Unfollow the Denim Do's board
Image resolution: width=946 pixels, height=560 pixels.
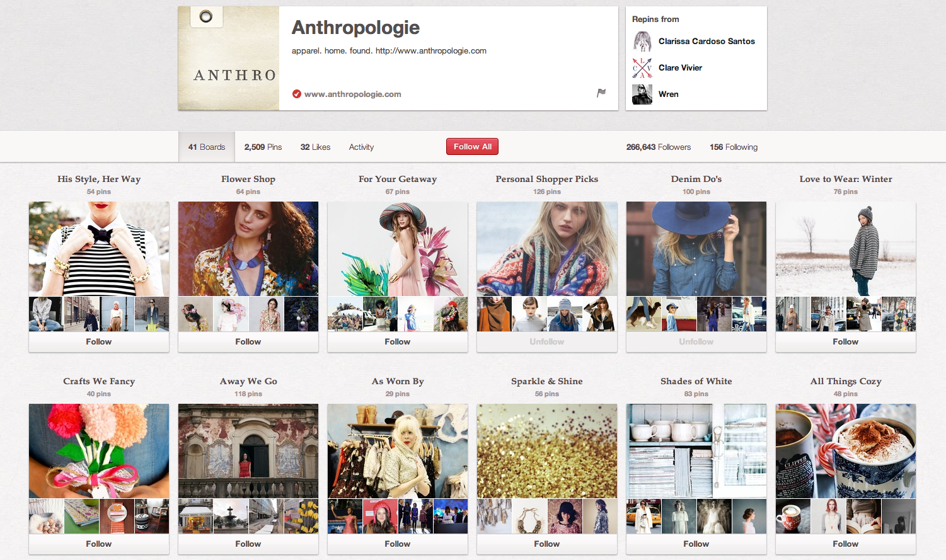pyautogui.click(x=696, y=341)
